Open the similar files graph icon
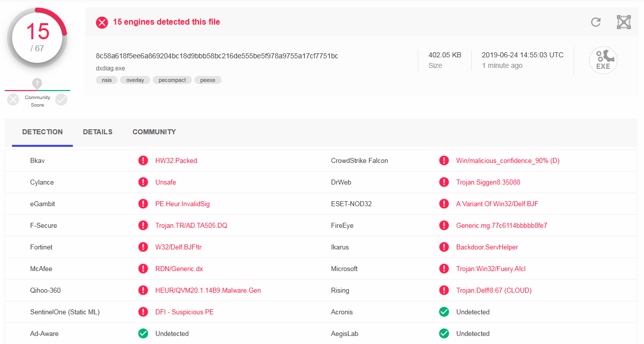 pyautogui.click(x=623, y=22)
